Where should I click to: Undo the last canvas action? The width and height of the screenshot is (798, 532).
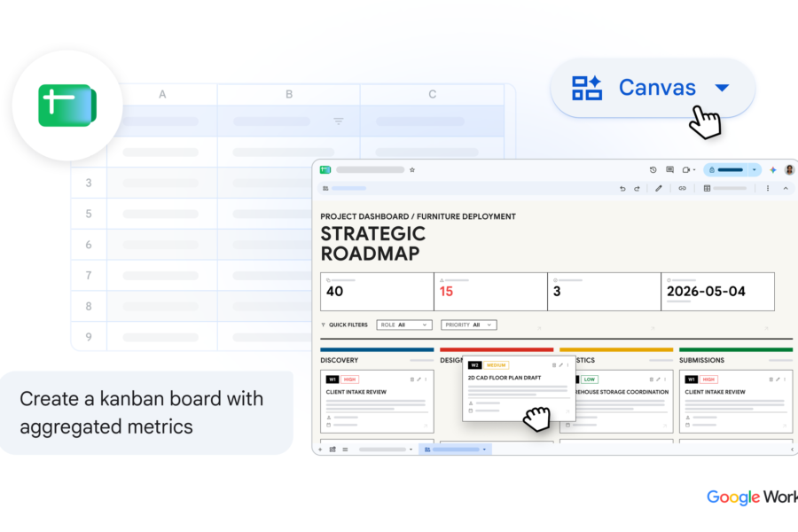click(x=622, y=188)
